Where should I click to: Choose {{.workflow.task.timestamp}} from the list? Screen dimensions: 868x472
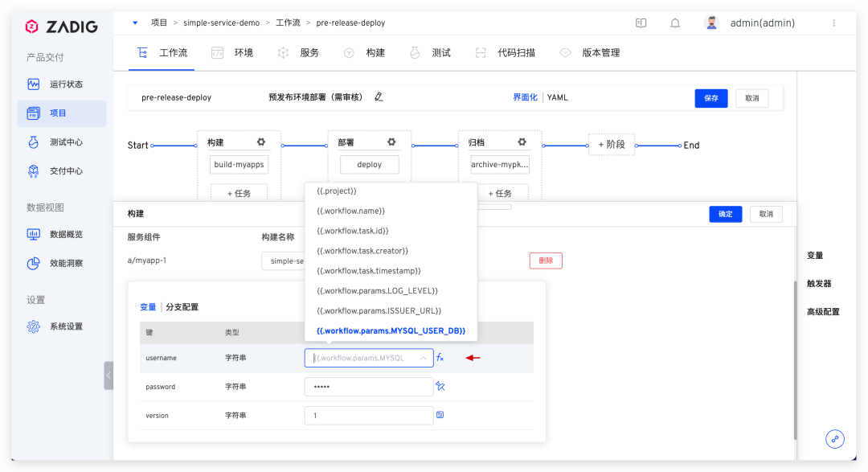click(391, 271)
